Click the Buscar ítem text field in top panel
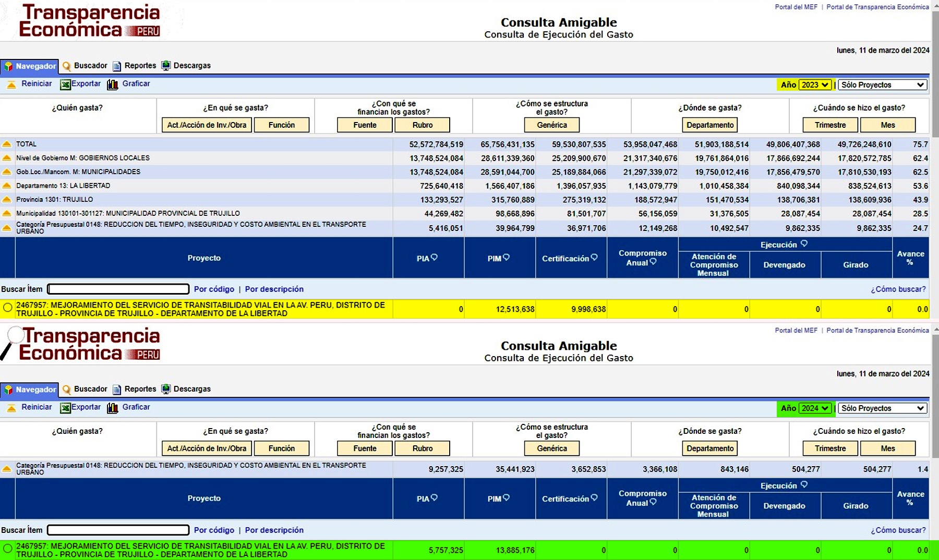Screen dimensions: 939x560 tap(118, 289)
